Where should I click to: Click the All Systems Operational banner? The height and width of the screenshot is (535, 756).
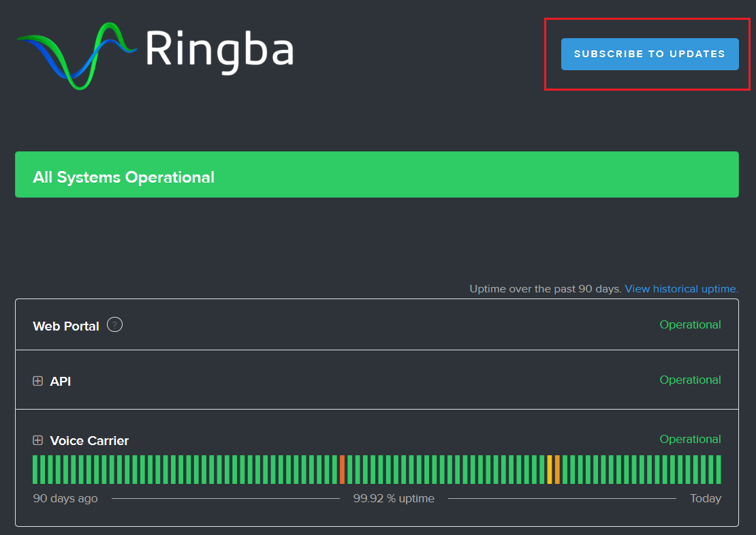click(x=377, y=174)
